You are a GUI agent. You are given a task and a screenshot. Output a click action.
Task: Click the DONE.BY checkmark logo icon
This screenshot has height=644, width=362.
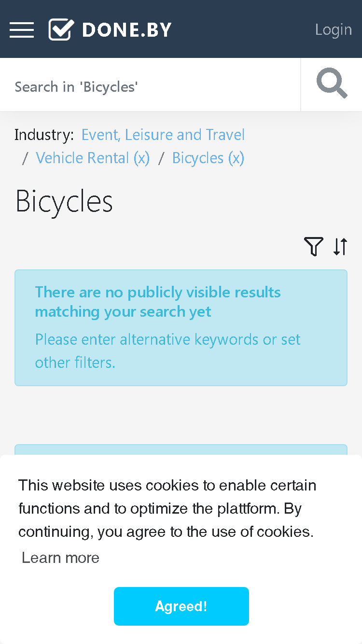click(x=61, y=30)
